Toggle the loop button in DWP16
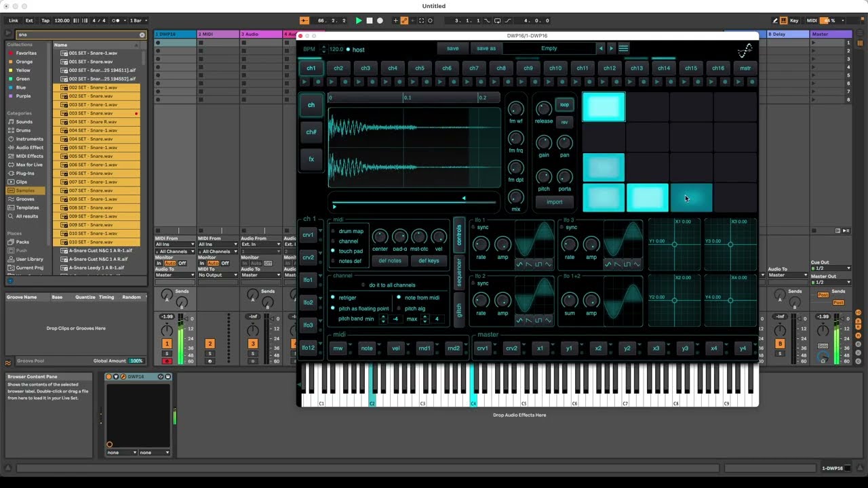 point(564,105)
